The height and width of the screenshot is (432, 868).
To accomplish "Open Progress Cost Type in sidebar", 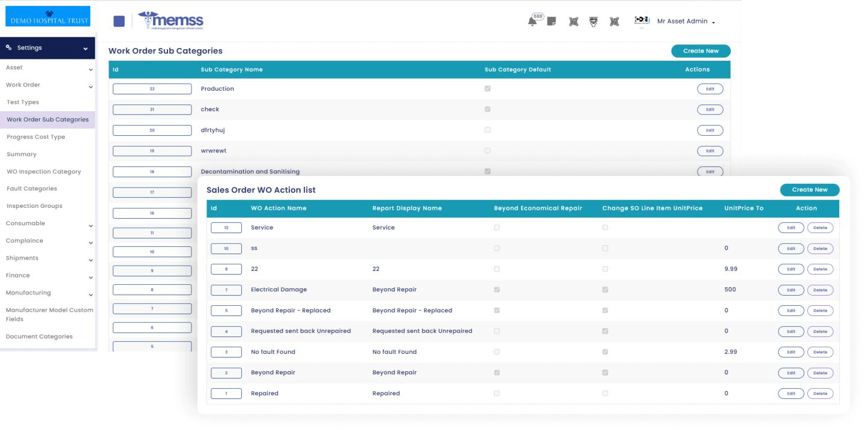I will click(35, 137).
